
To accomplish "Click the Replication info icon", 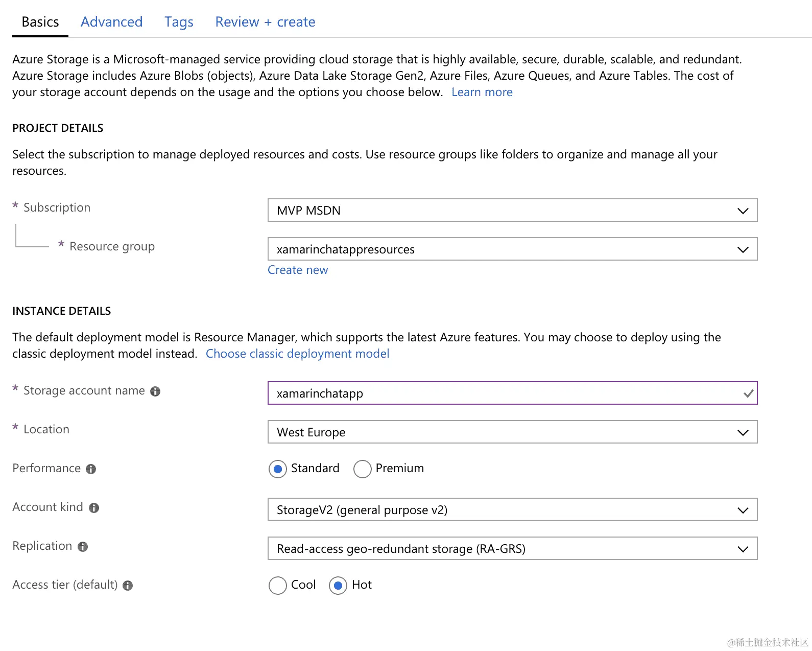I will [x=83, y=547].
